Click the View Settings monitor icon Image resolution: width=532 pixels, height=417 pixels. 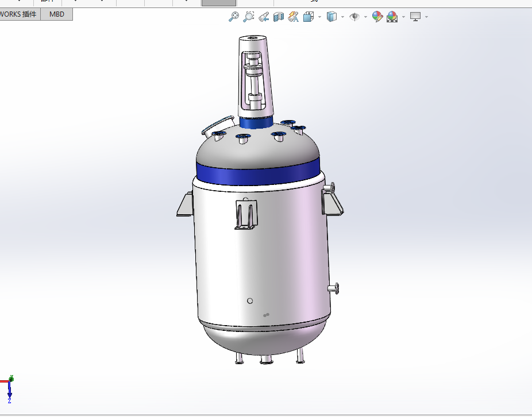pos(415,16)
